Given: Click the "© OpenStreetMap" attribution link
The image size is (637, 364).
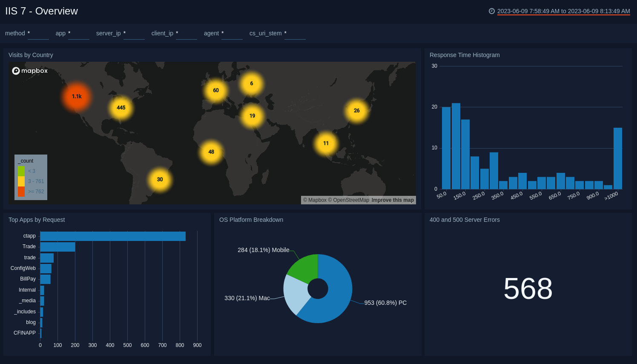Looking at the screenshot, I should click(349, 200).
